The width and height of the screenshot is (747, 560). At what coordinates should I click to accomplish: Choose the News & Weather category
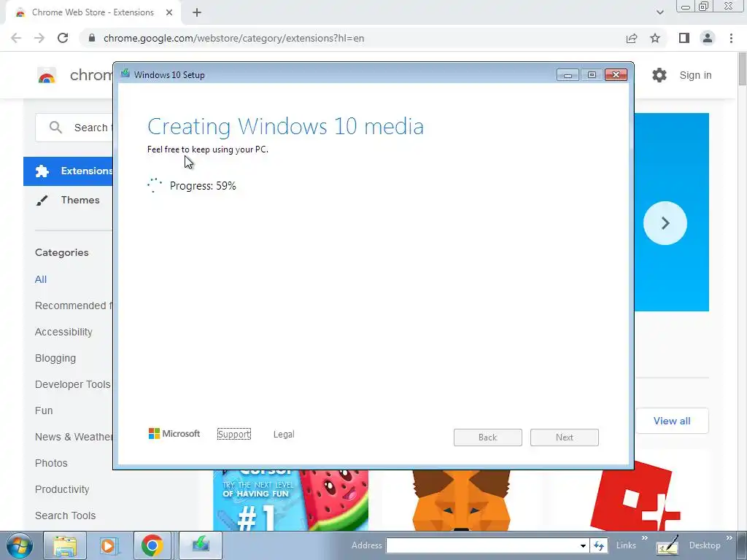74,437
